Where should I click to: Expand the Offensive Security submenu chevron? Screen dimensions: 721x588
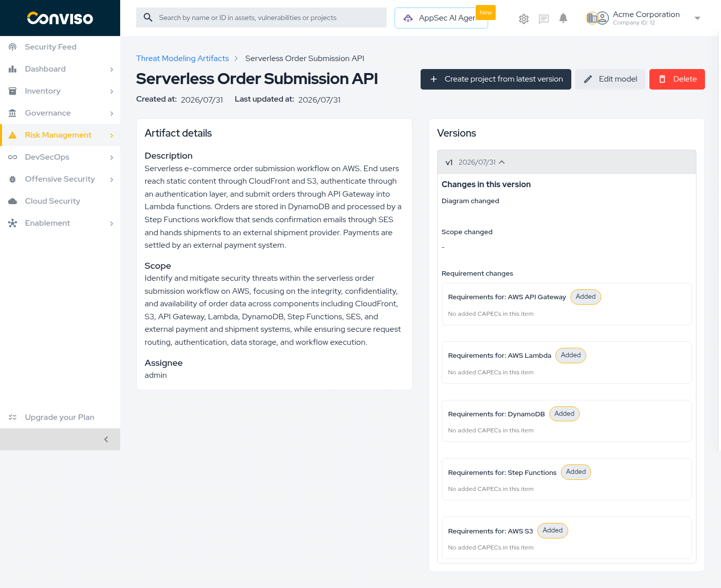click(112, 179)
